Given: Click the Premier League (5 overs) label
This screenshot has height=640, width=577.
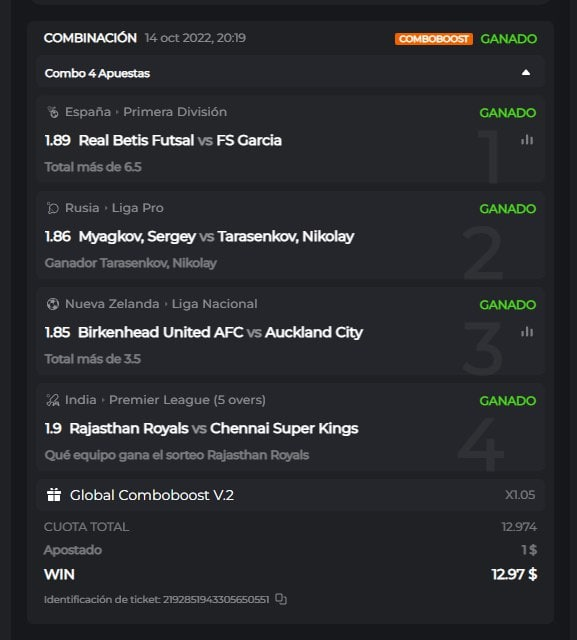Looking at the screenshot, I should pos(187,400).
